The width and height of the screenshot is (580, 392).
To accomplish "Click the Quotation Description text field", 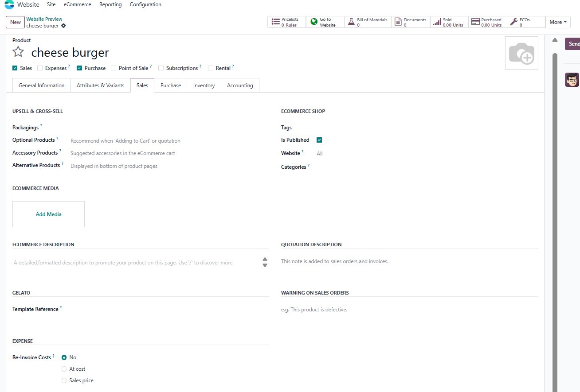I will coord(410,261).
